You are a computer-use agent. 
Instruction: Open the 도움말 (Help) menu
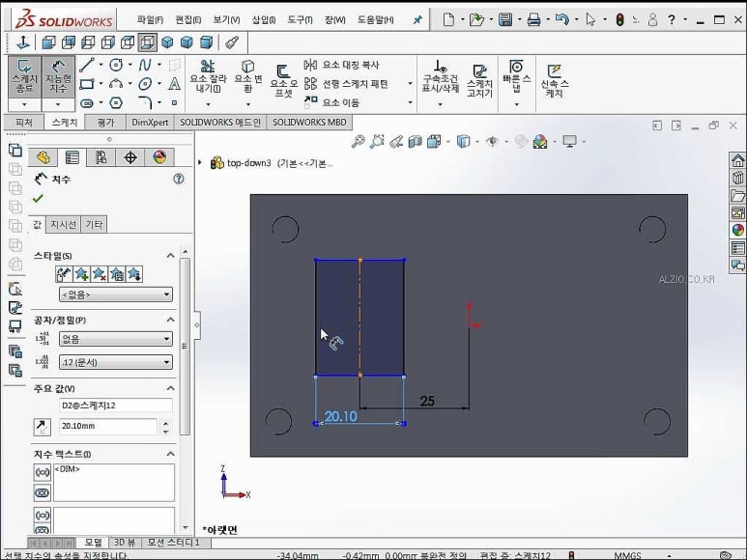[x=375, y=19]
